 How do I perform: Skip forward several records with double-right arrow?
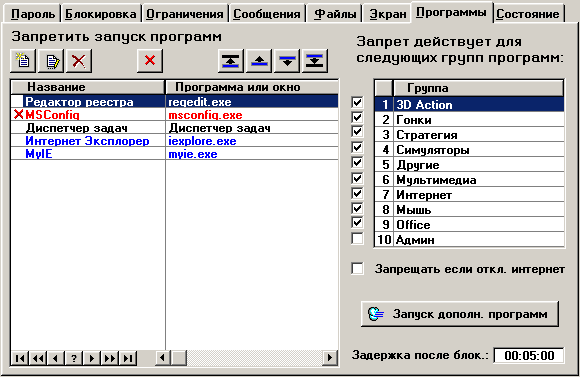110,358
